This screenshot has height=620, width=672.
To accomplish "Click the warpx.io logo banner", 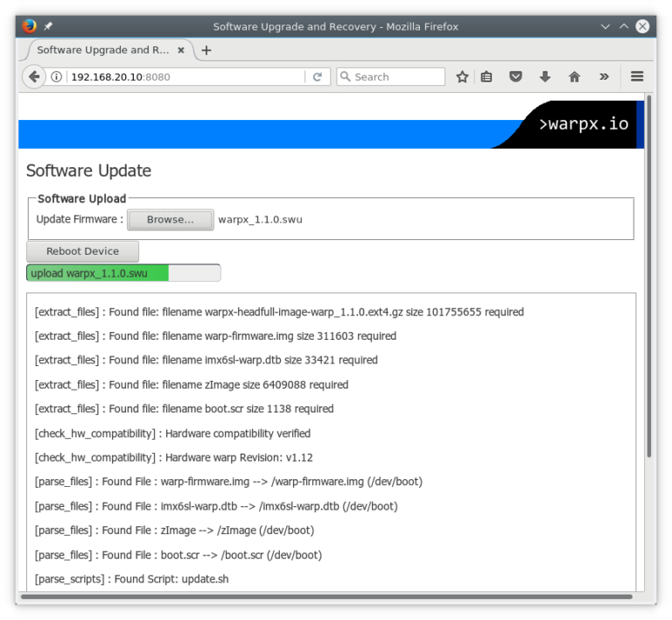I will 583,124.
